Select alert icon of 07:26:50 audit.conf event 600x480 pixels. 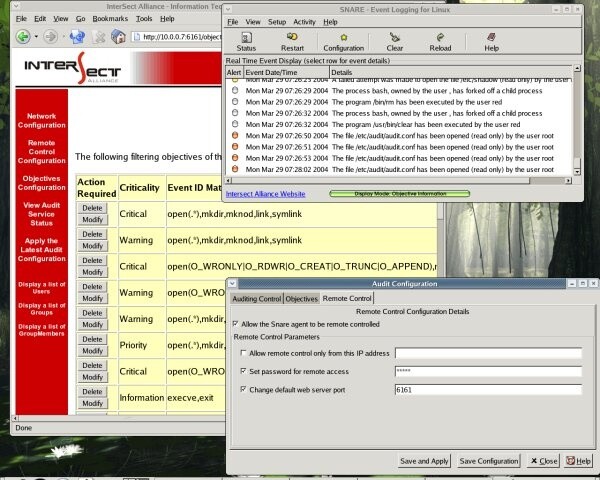pyautogui.click(x=235, y=136)
